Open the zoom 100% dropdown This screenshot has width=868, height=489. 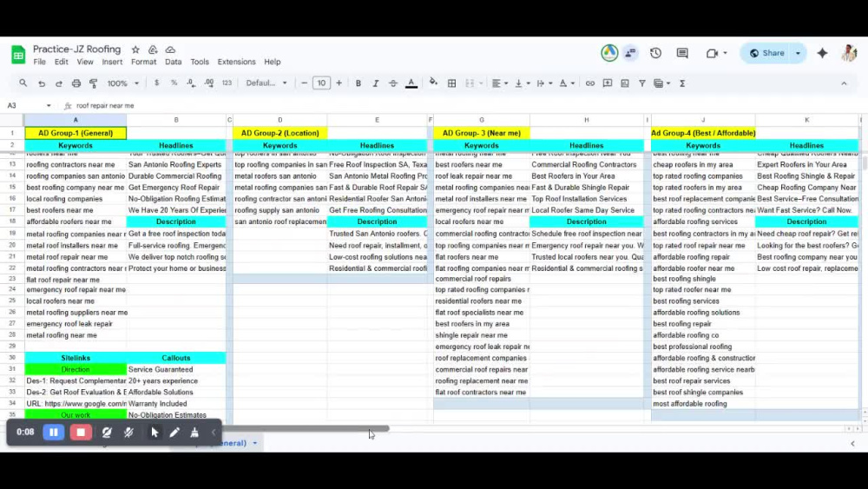(123, 83)
